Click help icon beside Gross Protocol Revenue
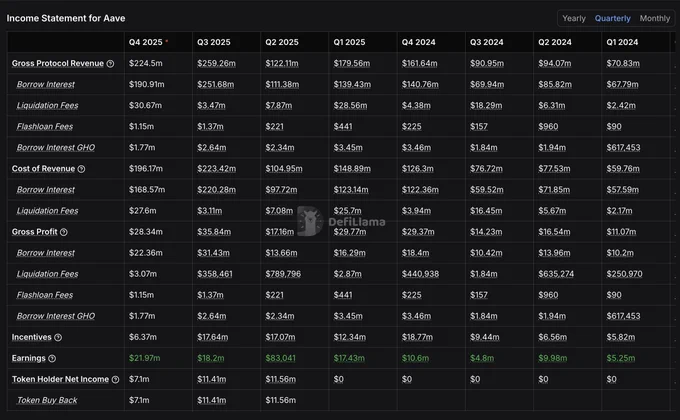 pos(111,64)
